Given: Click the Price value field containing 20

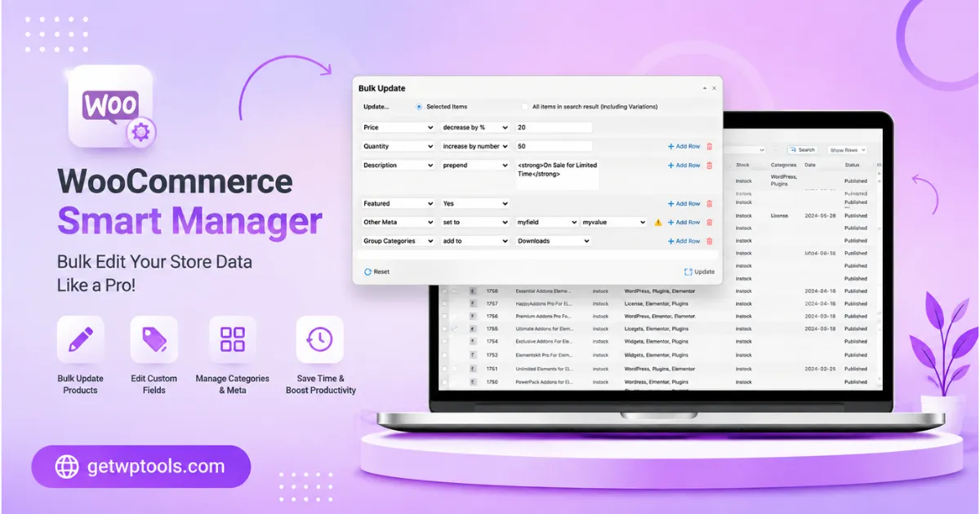Looking at the screenshot, I should [x=554, y=128].
